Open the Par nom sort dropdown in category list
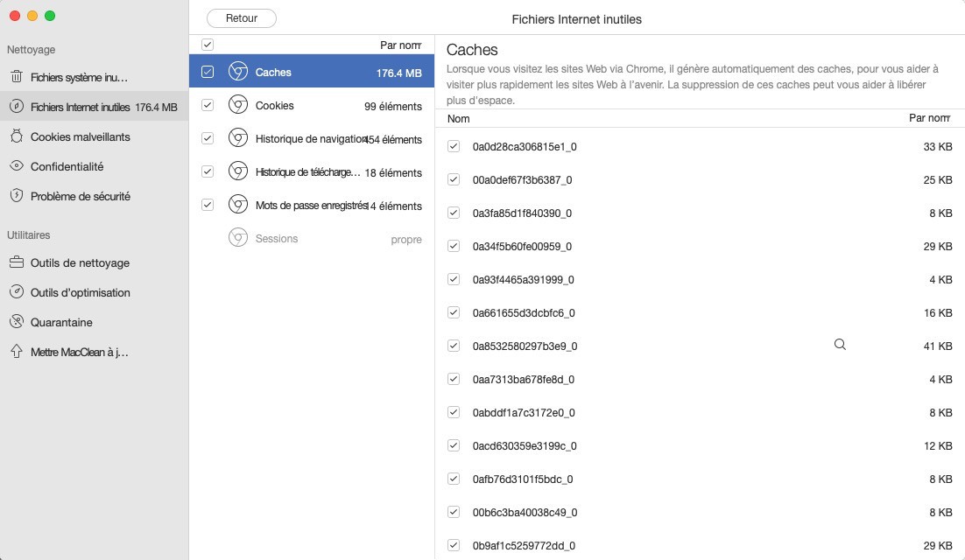The image size is (965, 560). [401, 45]
